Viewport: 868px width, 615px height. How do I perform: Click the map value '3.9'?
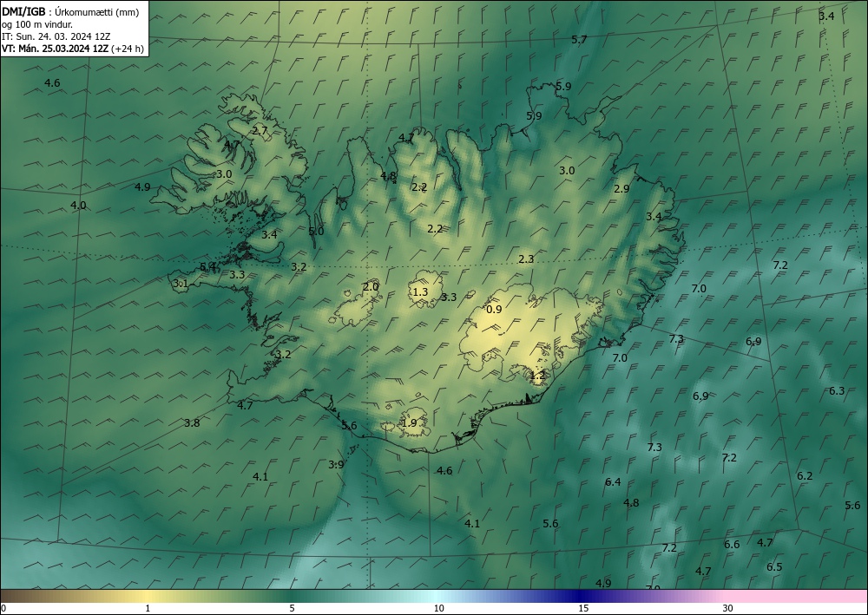pyautogui.click(x=336, y=465)
